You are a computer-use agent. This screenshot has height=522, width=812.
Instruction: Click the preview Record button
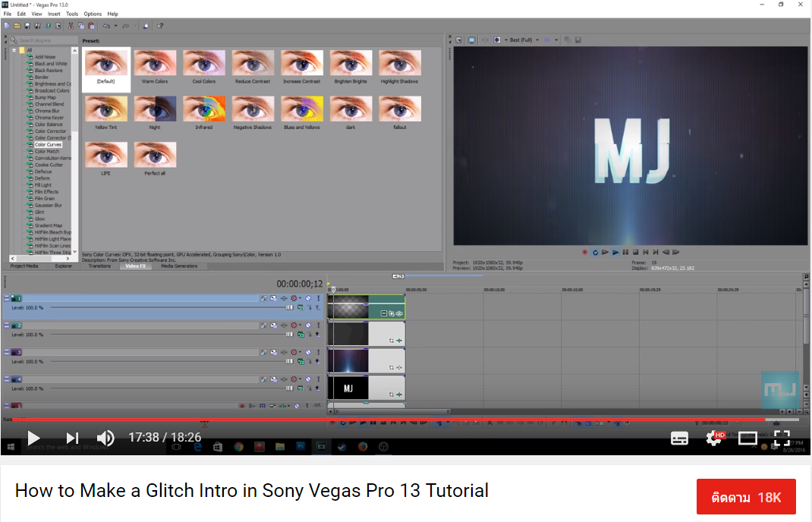pyautogui.click(x=585, y=252)
